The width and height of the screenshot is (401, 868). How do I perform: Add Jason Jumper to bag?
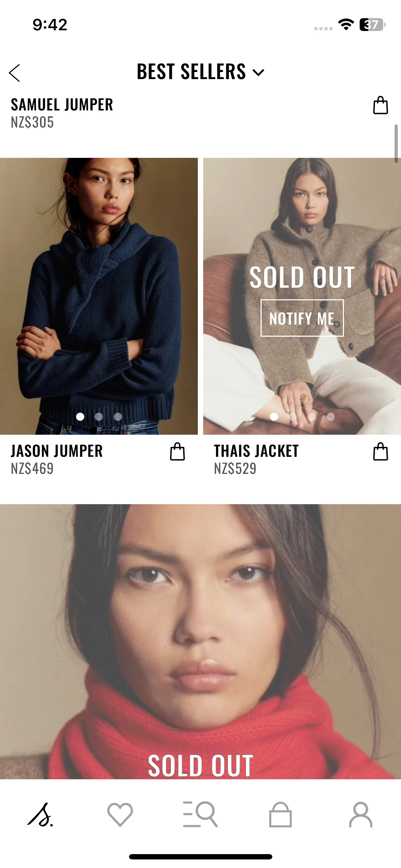(177, 451)
